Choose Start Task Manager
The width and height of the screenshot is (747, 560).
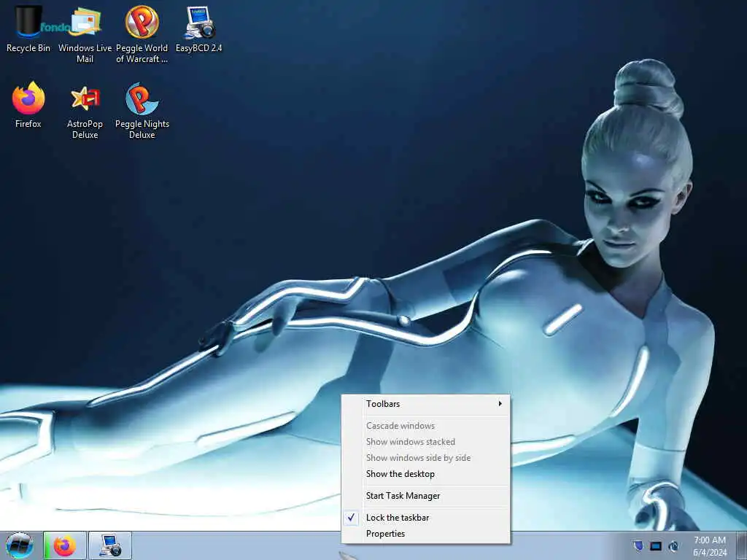[426, 496]
